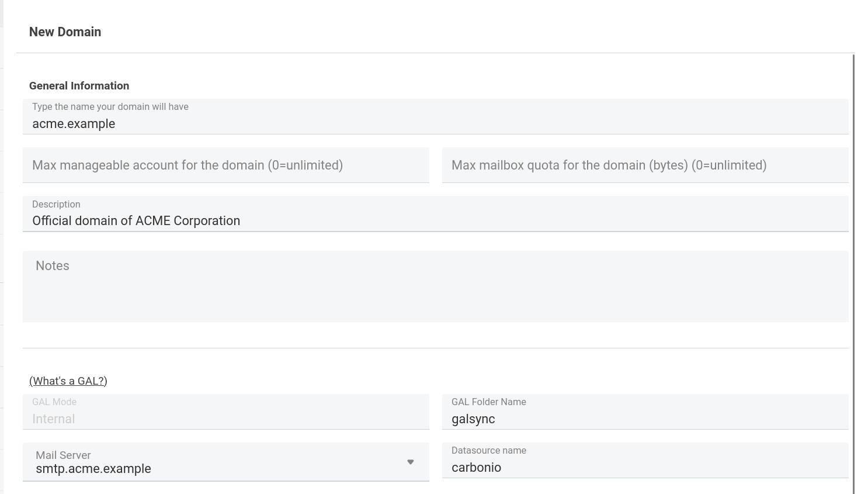Screen dimensions: 868x494
Task: Focus the Max manageable account field
Action: click(225, 165)
